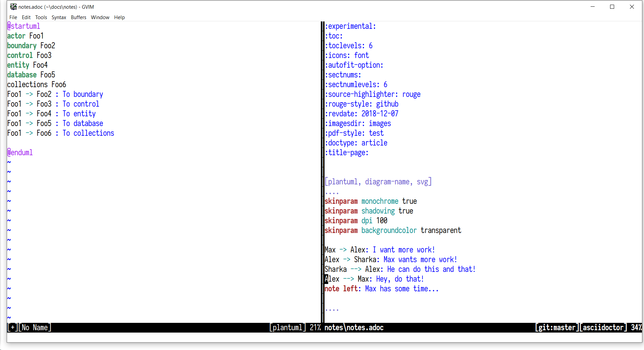This screenshot has height=350, width=644.
Task: Click the ':revdate: 2018-12-07' attribute line
Action: (x=361, y=114)
